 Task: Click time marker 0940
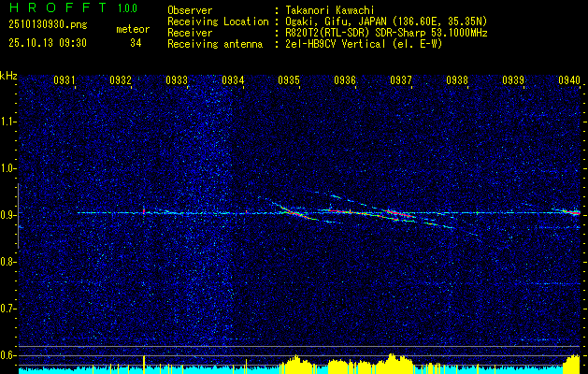pyautogui.click(x=569, y=80)
